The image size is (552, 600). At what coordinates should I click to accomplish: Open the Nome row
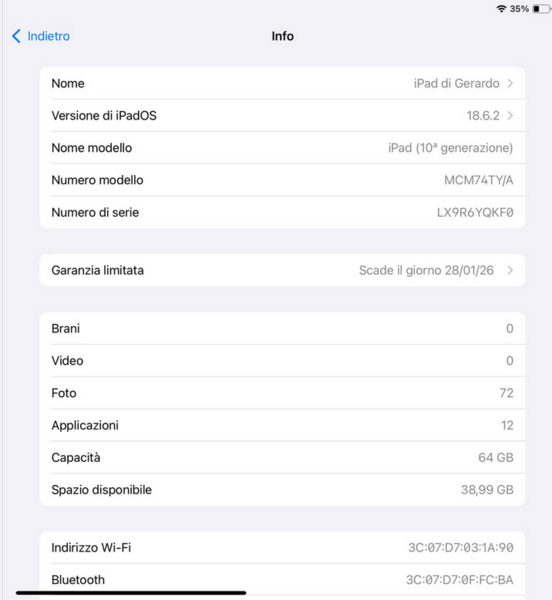(x=282, y=83)
